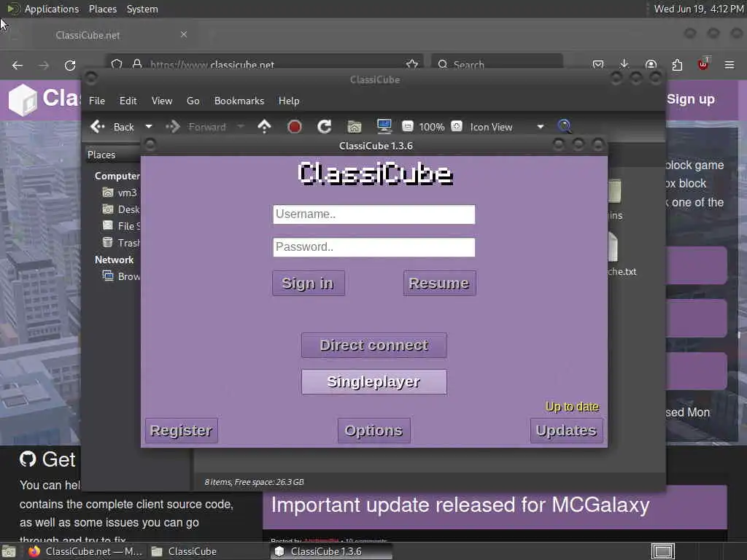Reload the folder with the refresh icon
The width and height of the screenshot is (747, 560).
coord(325,127)
